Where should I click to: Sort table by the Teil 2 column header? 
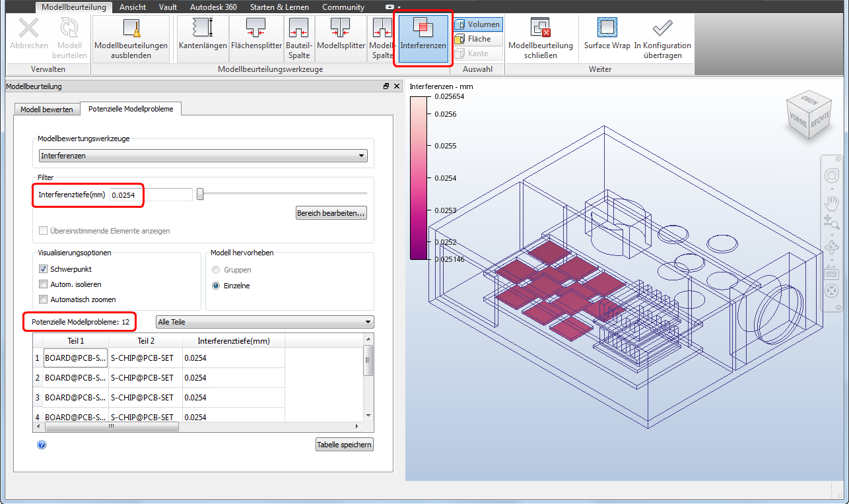[146, 341]
